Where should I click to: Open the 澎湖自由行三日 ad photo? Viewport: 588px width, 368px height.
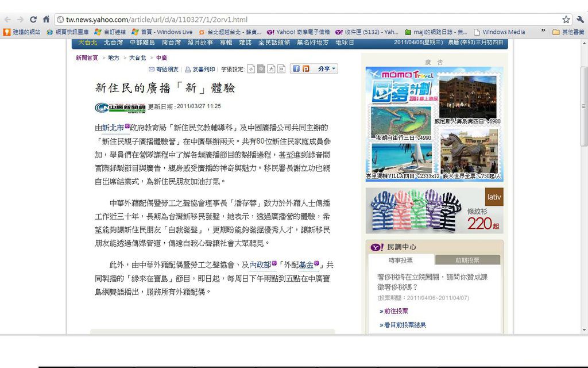(400, 124)
